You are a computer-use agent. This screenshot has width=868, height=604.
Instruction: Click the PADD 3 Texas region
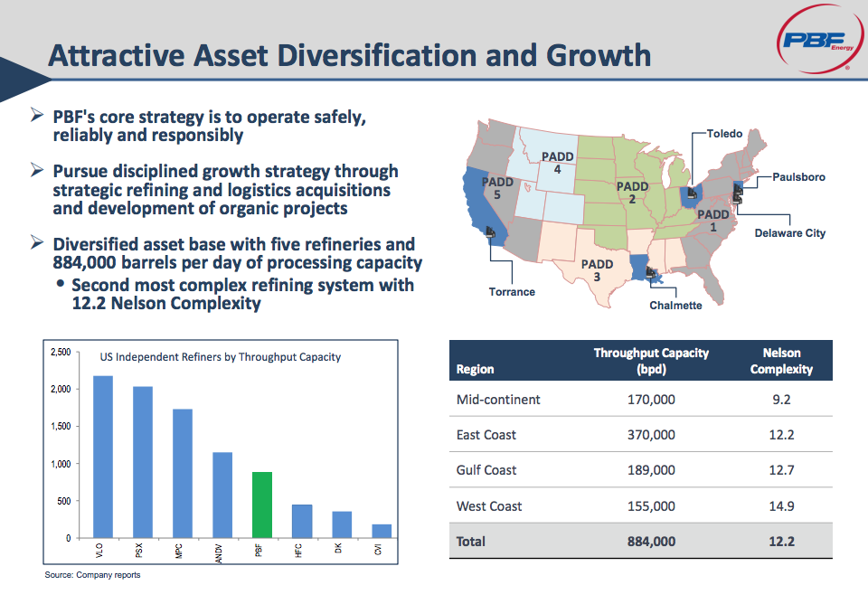pyautogui.click(x=597, y=267)
